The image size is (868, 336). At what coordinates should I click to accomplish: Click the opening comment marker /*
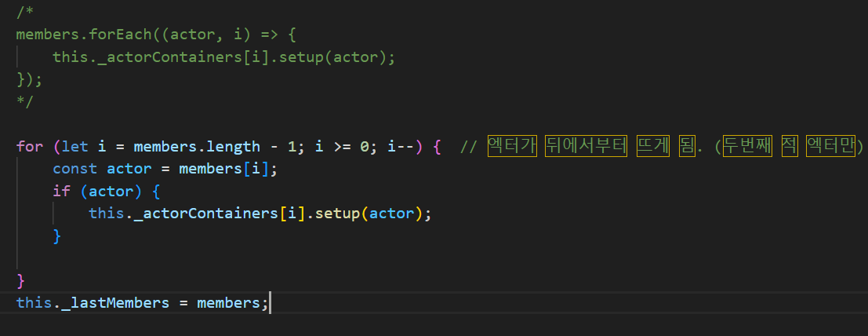[x=25, y=13]
